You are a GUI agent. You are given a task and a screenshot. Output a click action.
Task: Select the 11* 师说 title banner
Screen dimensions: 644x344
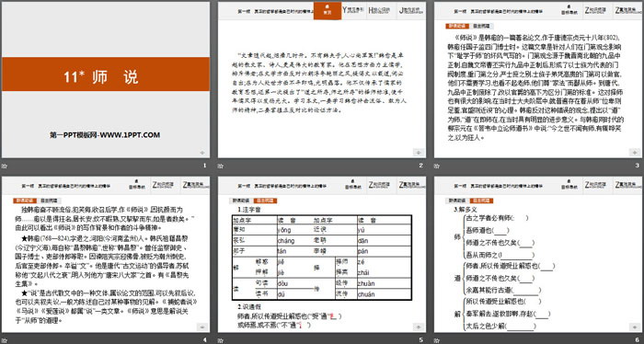click(x=106, y=74)
